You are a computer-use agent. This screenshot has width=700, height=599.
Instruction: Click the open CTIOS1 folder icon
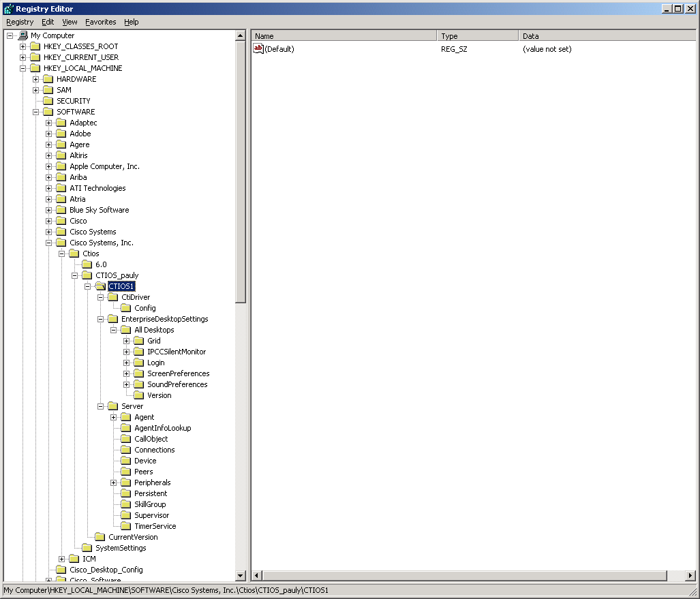[x=100, y=286]
